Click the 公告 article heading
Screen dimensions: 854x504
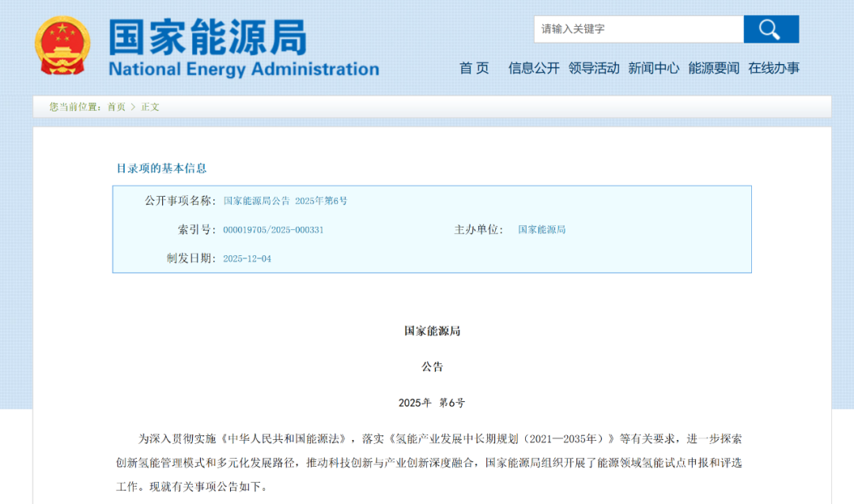pyautogui.click(x=432, y=367)
